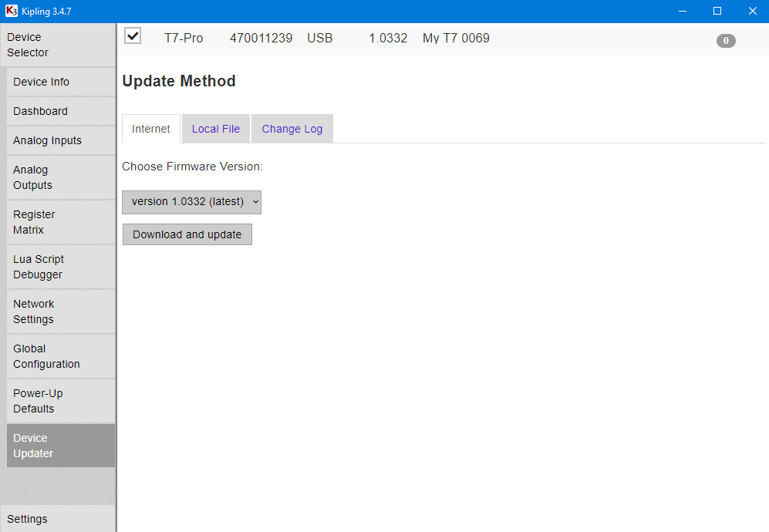This screenshot has width=769, height=532.
Task: Open the firmware version dropdown
Action: (191, 202)
